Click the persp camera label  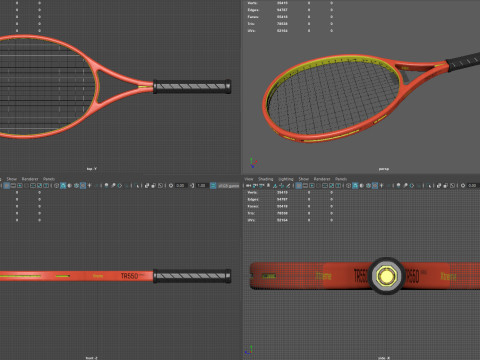pos(384,169)
